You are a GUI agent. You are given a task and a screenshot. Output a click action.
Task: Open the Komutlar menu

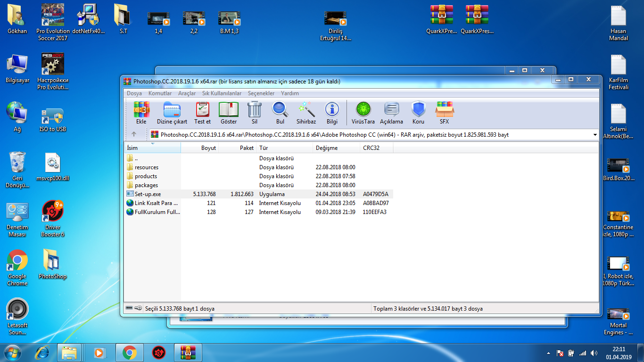pyautogui.click(x=160, y=93)
